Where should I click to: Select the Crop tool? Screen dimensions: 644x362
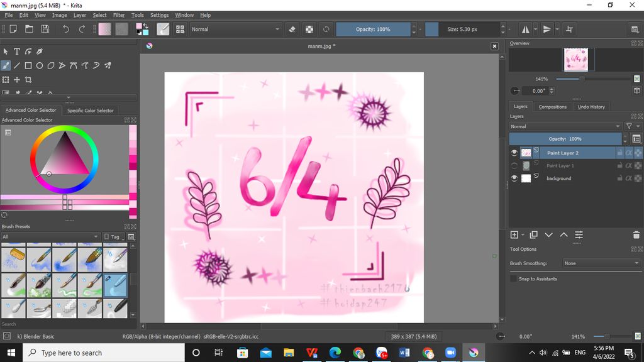tap(28, 80)
